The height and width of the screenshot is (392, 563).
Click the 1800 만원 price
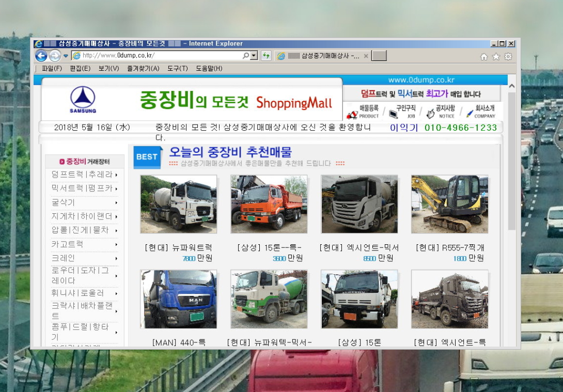tap(468, 258)
